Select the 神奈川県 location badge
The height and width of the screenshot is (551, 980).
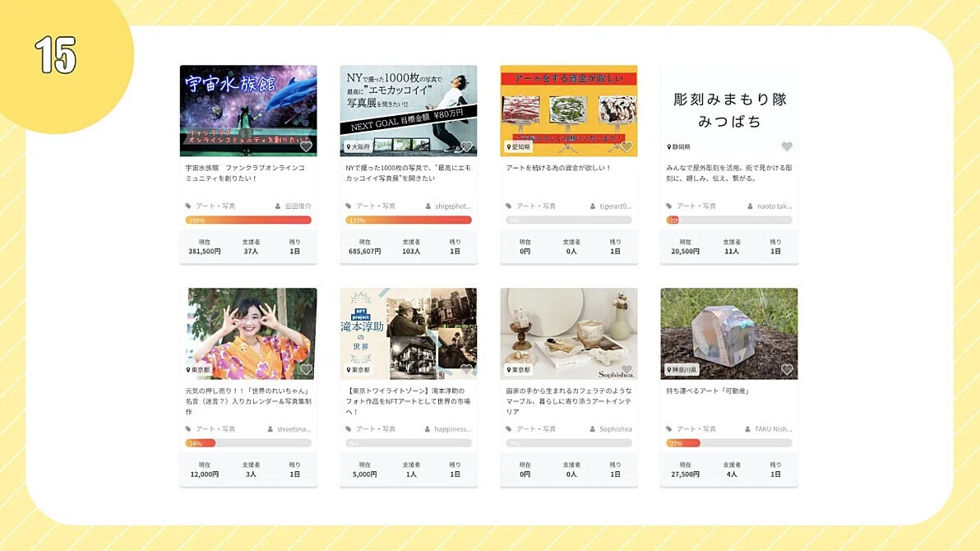coord(682,370)
